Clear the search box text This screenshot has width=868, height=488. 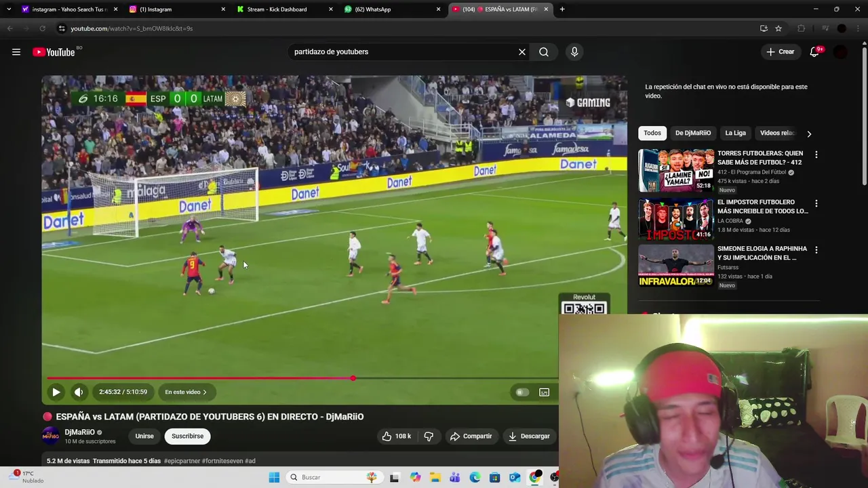click(x=522, y=52)
